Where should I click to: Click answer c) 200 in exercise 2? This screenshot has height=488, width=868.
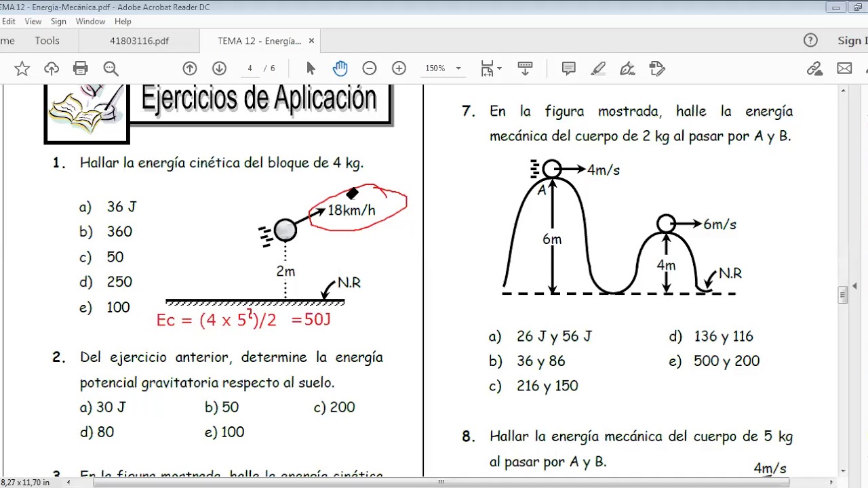tap(334, 407)
